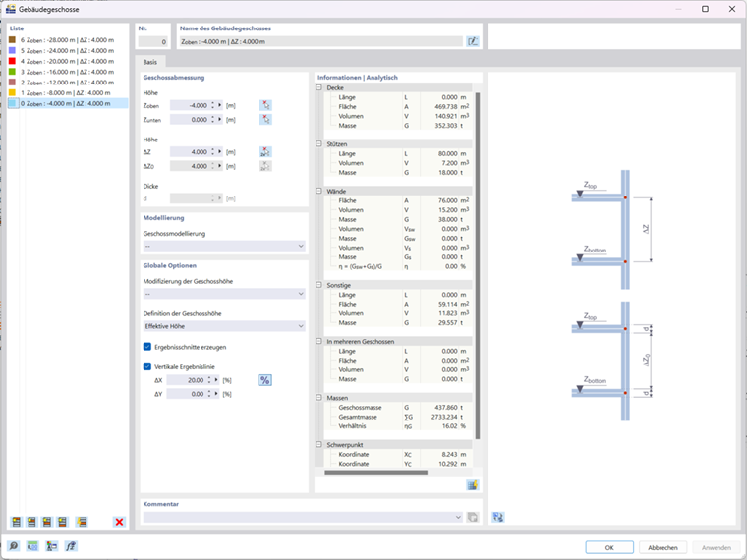Click the fifth storey list toolbar icon

82,522
